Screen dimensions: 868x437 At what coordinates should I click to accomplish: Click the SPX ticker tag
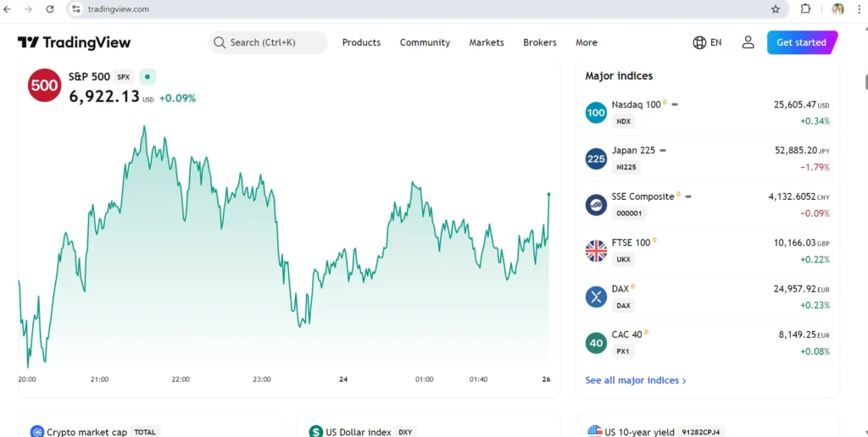click(x=124, y=77)
